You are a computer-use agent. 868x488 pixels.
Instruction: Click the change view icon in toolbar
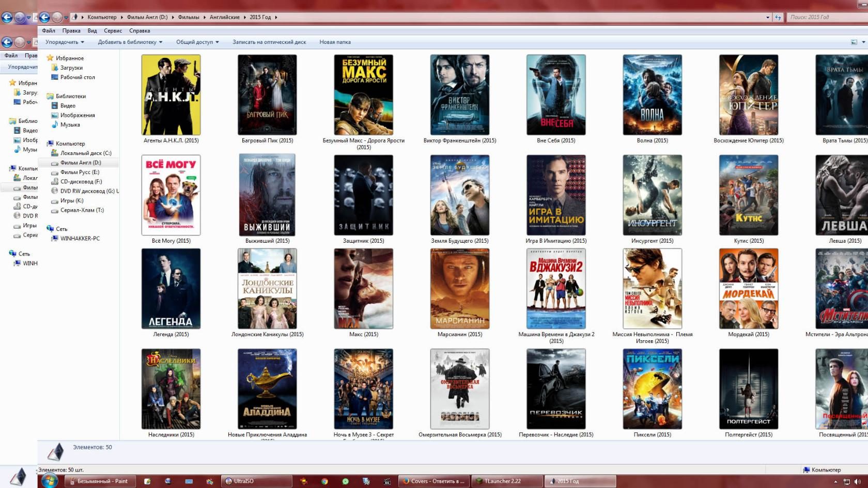854,42
